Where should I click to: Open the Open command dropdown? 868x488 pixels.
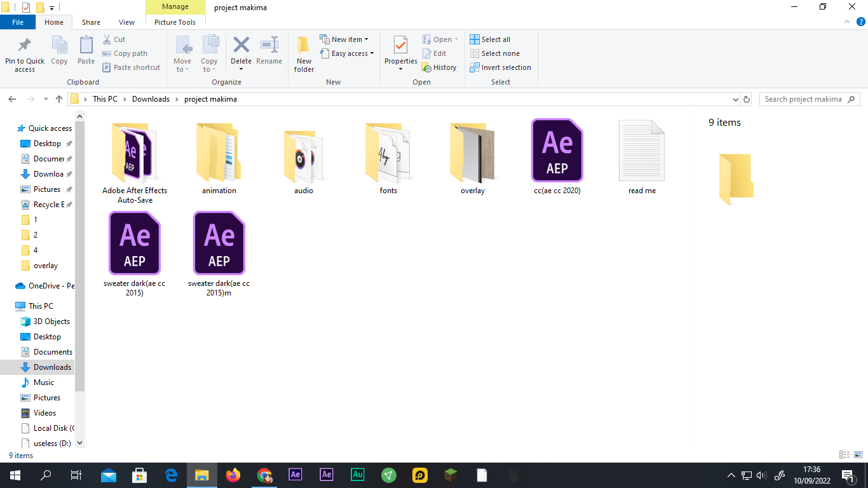pyautogui.click(x=440, y=39)
